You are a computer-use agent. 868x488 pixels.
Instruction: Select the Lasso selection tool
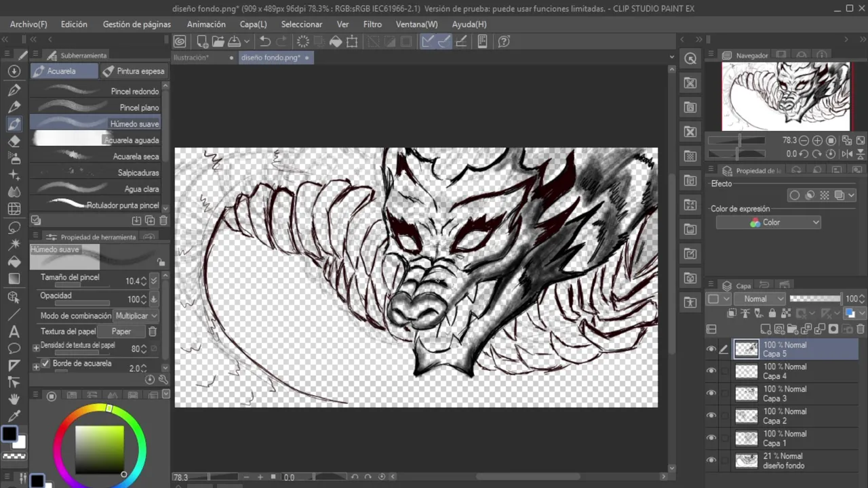click(x=14, y=227)
